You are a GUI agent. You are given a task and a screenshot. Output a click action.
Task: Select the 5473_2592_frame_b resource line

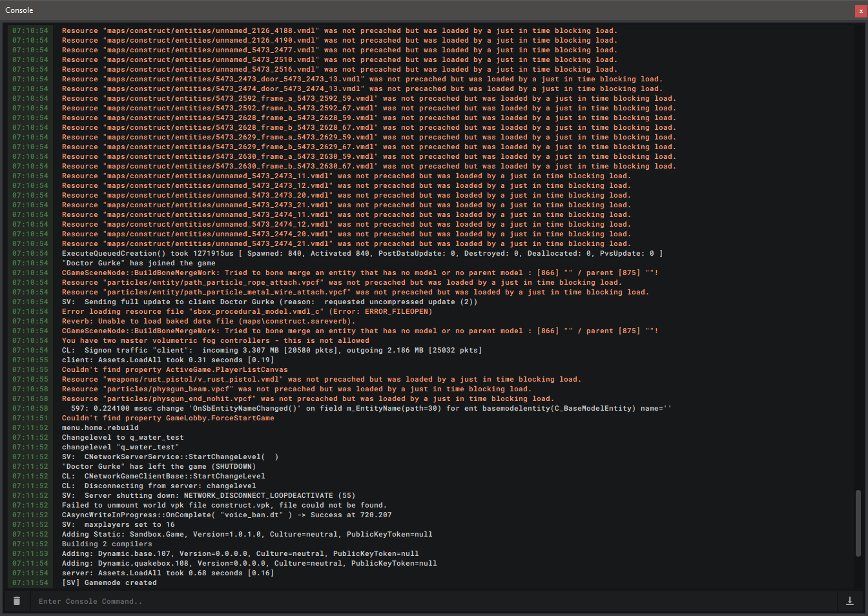(369, 108)
